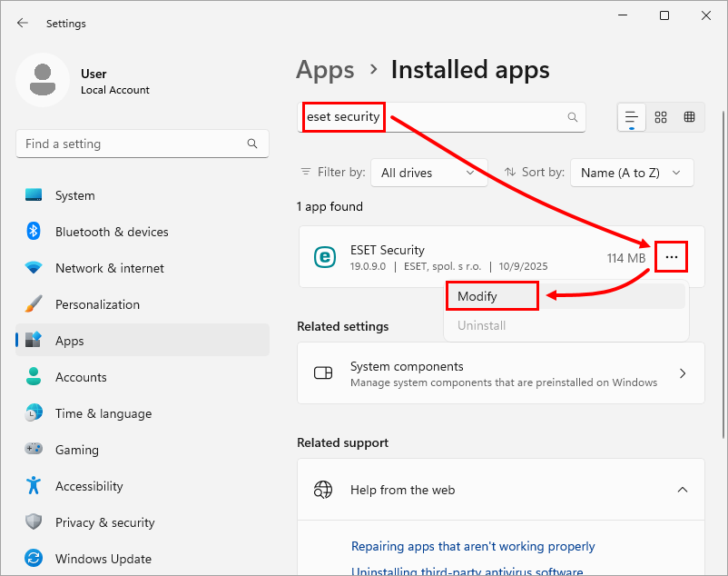
Task: Switch to grid view layout
Action: tap(661, 117)
